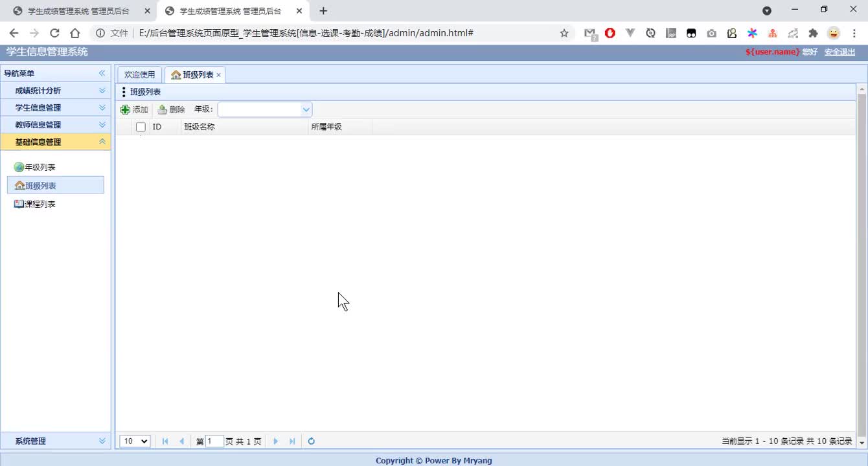The height and width of the screenshot is (466, 868).
Task: Click the red Opera-style extension icon
Action: tap(610, 33)
